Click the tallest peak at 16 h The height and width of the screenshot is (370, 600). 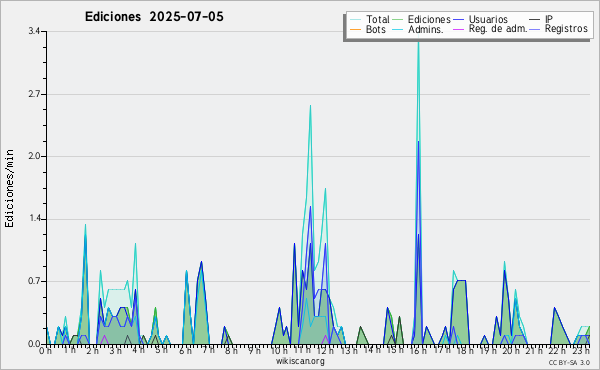[x=418, y=42]
